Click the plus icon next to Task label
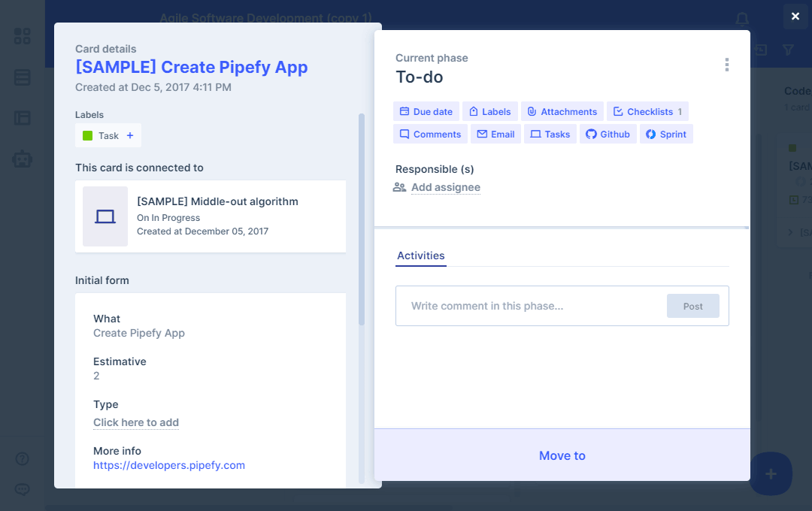This screenshot has height=511, width=812. (x=130, y=135)
